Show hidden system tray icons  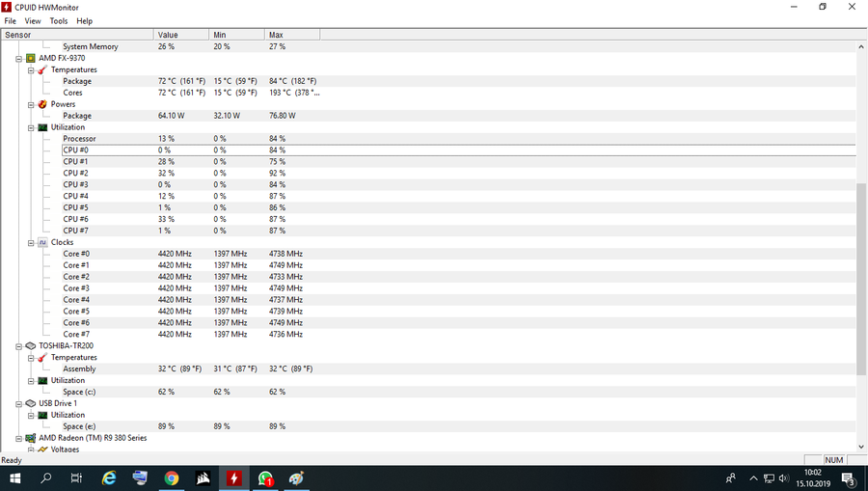click(753, 478)
